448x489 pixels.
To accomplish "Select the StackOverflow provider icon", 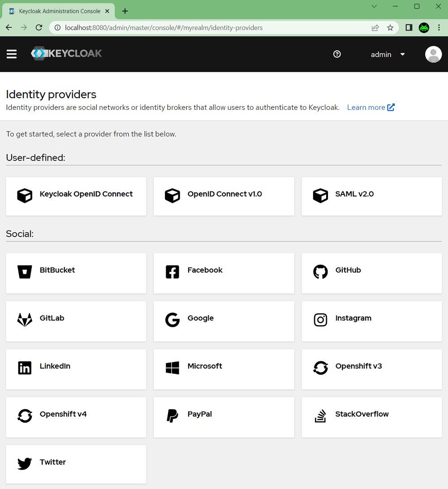I will pos(320,415).
